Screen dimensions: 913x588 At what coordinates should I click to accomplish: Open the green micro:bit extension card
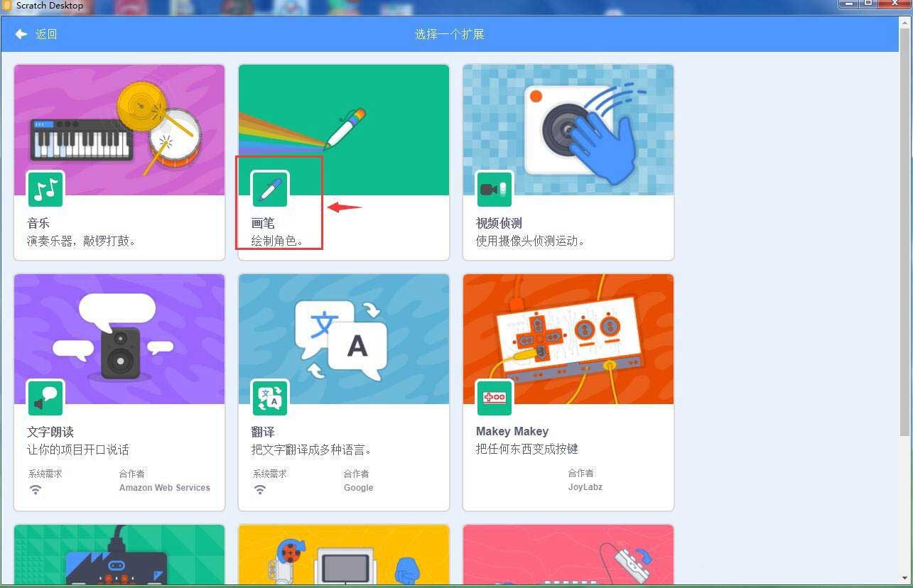119,555
